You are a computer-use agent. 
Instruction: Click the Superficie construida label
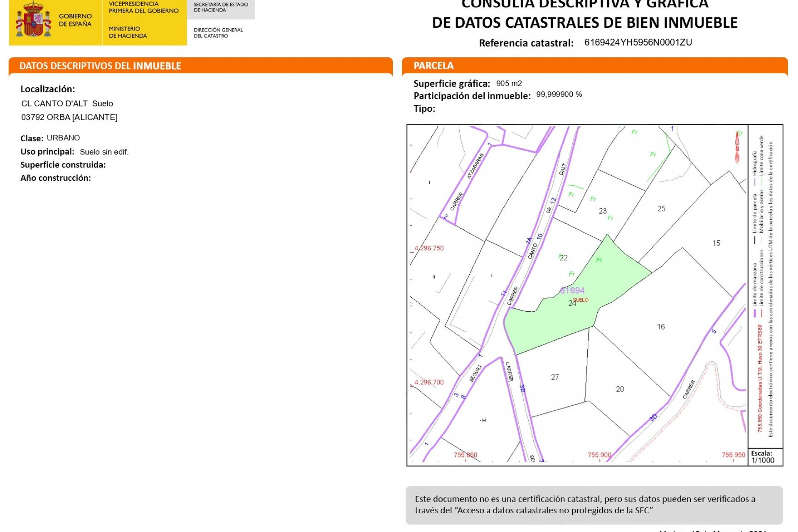(63, 165)
